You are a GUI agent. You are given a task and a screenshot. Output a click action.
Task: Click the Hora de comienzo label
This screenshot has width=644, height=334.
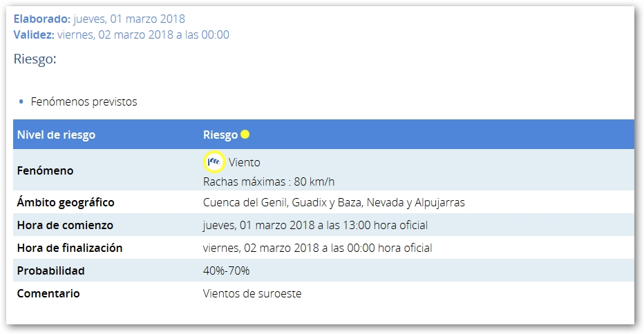coord(65,226)
